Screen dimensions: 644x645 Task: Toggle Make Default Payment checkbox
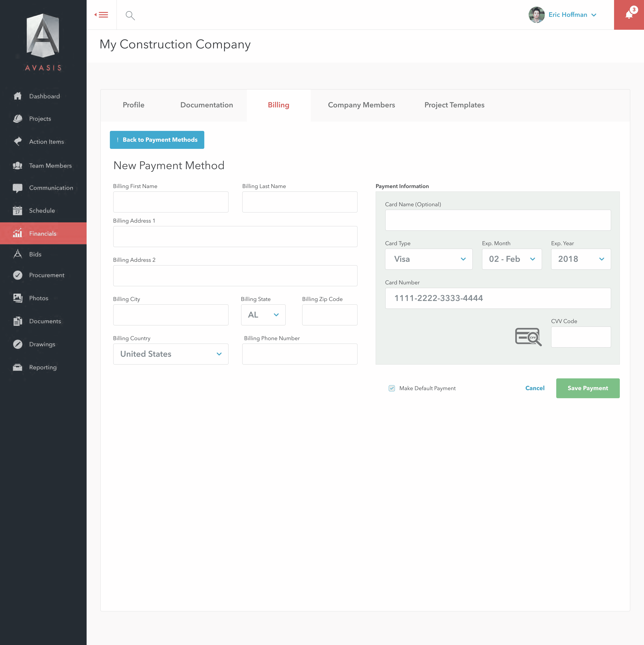tap(392, 388)
